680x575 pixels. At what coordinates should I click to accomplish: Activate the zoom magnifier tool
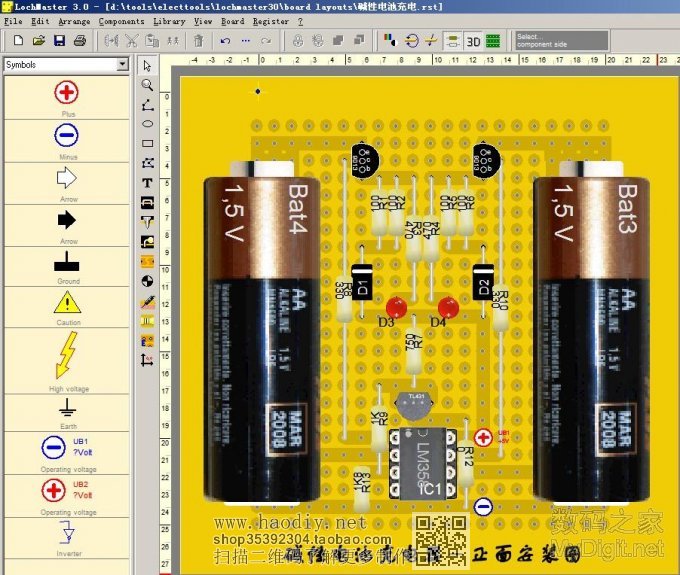click(x=148, y=85)
